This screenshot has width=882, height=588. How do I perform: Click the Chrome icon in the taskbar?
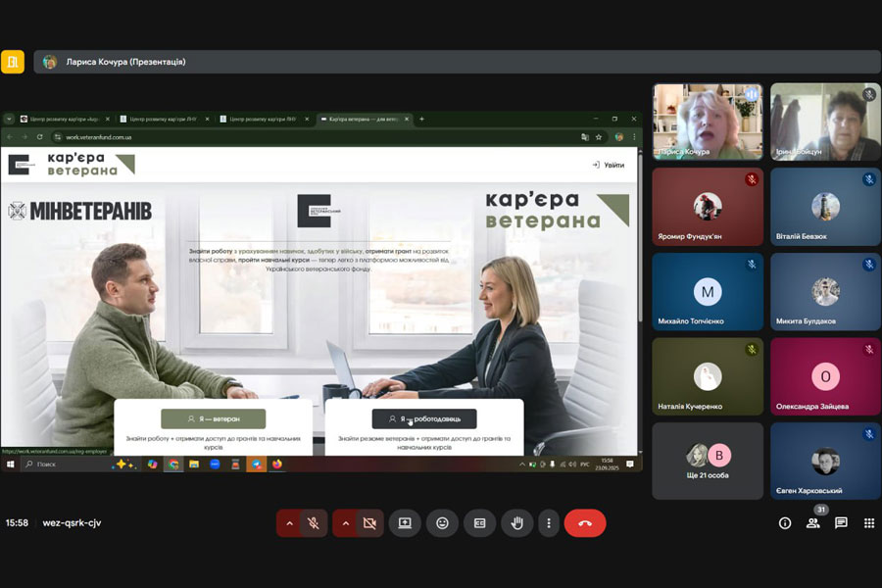[x=173, y=465]
